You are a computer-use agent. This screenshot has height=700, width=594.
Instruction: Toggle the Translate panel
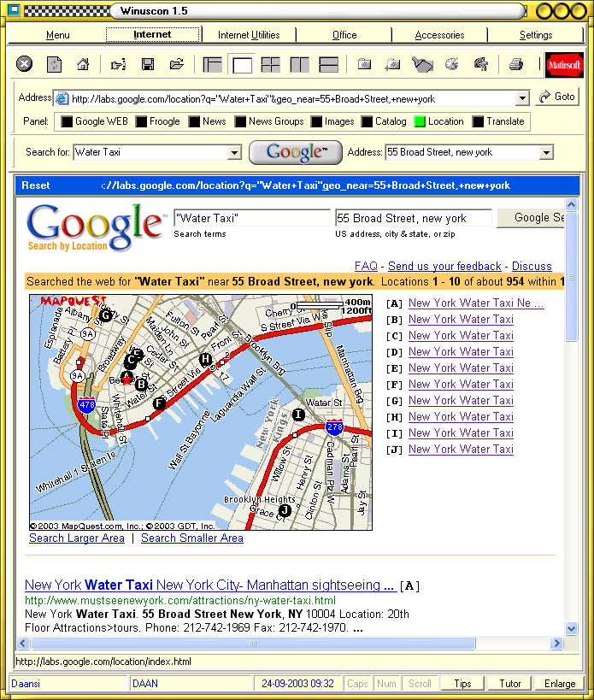point(498,121)
